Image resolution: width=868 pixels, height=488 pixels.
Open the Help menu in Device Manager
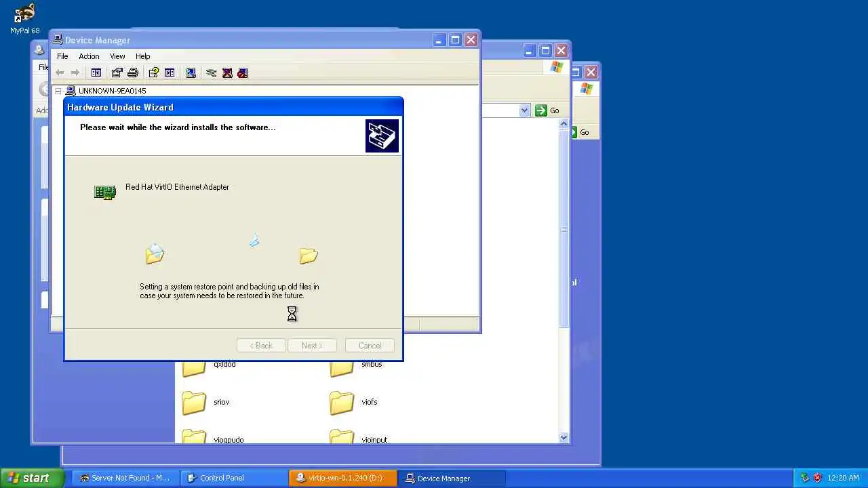(142, 56)
